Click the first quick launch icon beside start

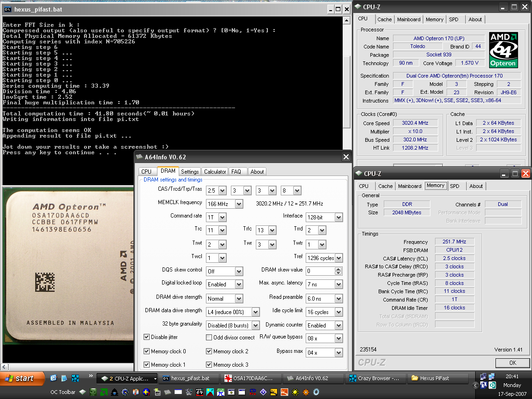[x=54, y=378]
